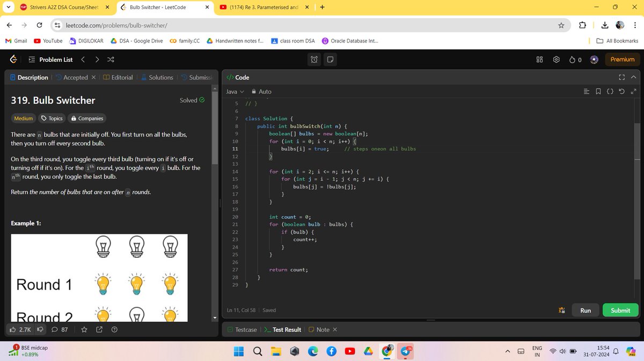Open the Gmail bookmark

(16, 41)
